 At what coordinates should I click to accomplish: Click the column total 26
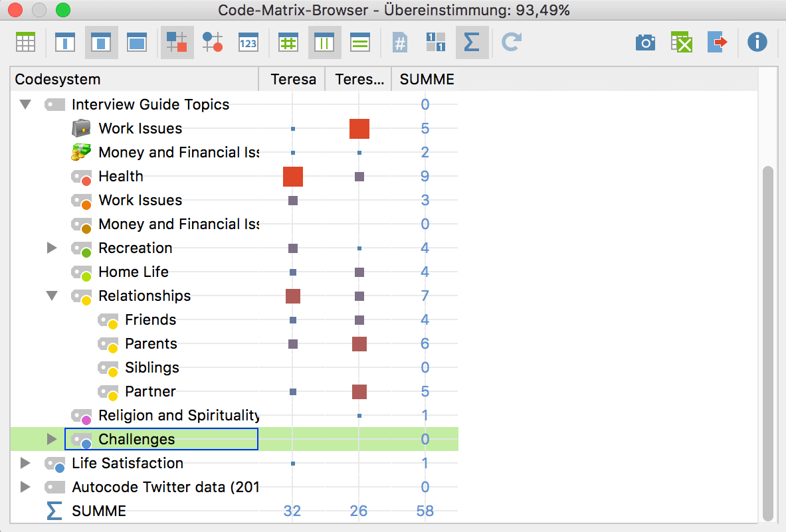pyautogui.click(x=358, y=511)
